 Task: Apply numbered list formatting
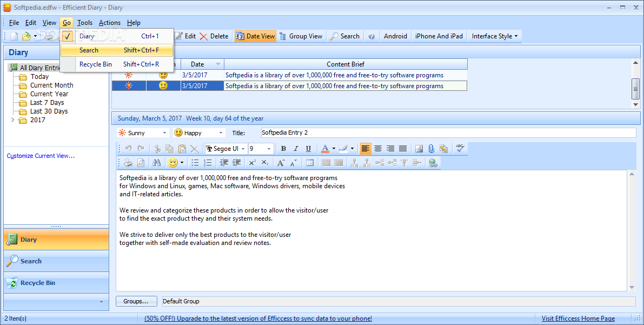tap(208, 163)
